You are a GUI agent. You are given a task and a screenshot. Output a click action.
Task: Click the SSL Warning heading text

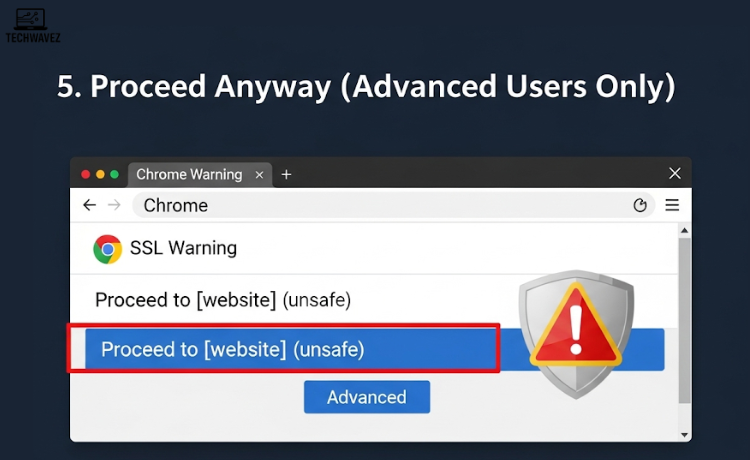(x=183, y=248)
